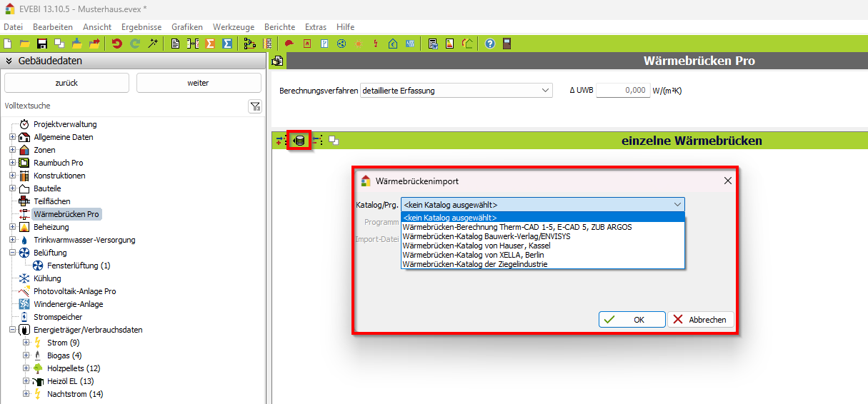Open the Berichte menu
The image size is (868, 404).
pyautogui.click(x=279, y=26)
